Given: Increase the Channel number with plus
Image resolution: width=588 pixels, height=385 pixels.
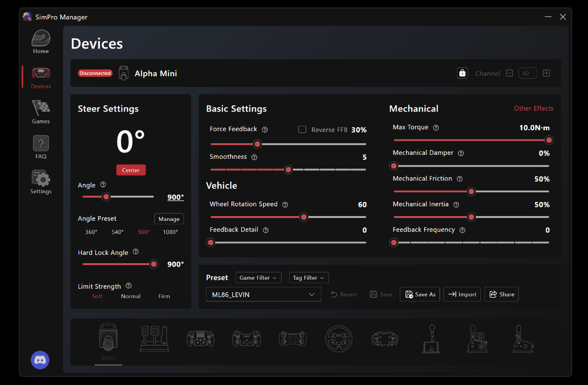Looking at the screenshot, I should point(546,73).
